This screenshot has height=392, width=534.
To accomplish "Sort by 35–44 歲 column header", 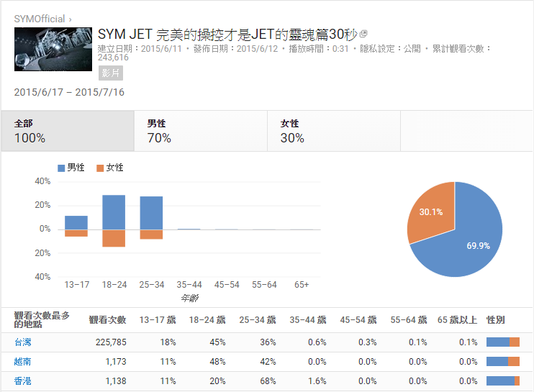I will tap(308, 320).
